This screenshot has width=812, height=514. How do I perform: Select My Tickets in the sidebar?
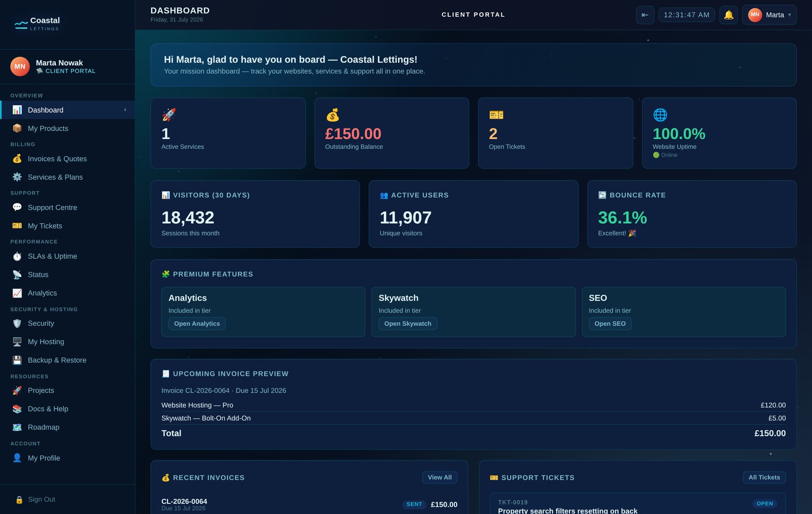67,226
